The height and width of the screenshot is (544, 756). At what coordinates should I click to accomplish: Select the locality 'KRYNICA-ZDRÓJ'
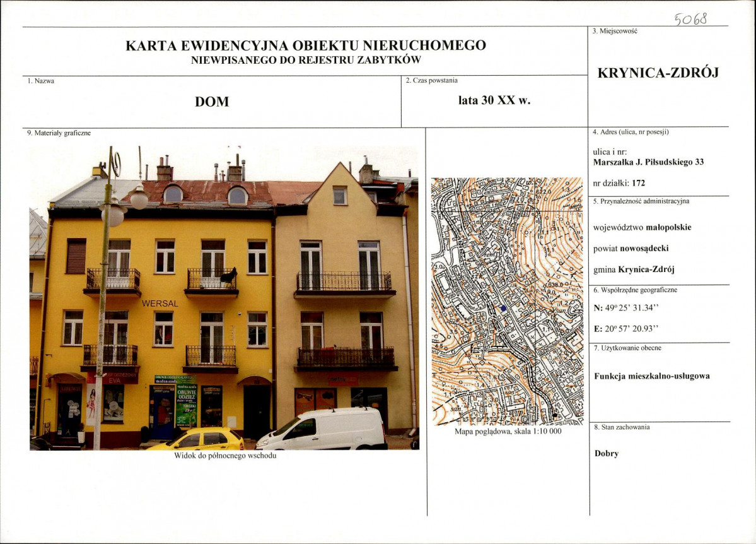click(658, 73)
